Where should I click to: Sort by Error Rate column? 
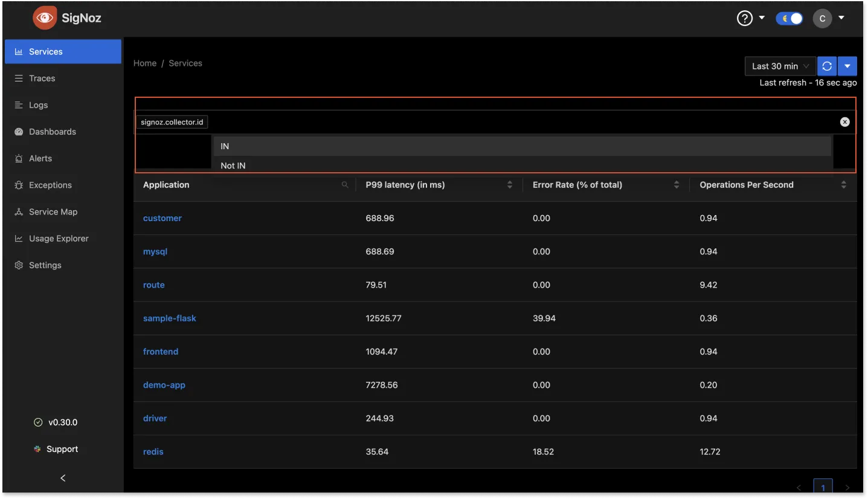677,185
